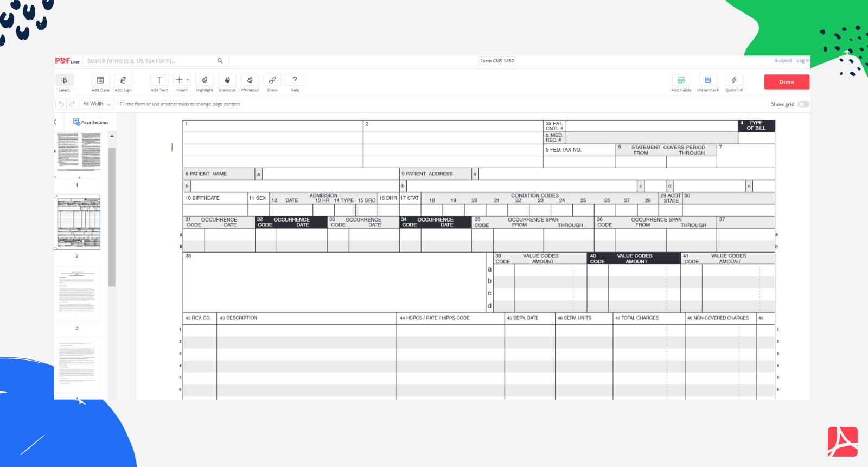Open the Support link
Screen dimensions: 868x467
[783, 61]
